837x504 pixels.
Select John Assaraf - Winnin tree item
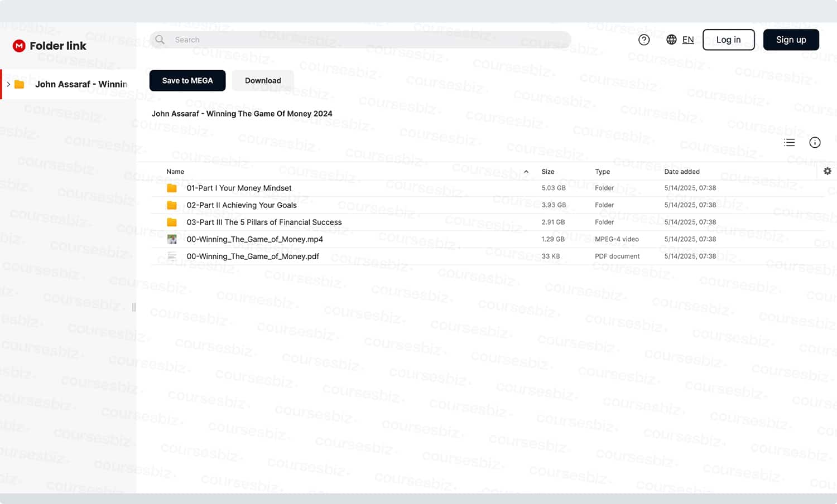(69, 84)
